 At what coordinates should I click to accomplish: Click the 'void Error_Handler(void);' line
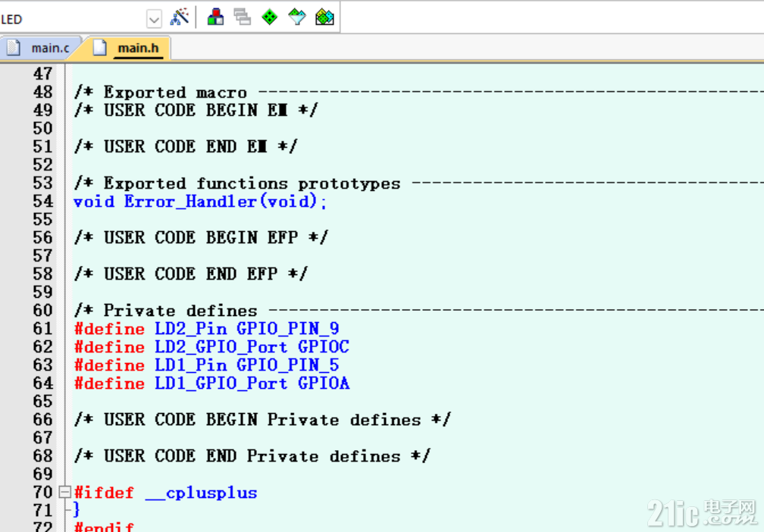point(200,202)
